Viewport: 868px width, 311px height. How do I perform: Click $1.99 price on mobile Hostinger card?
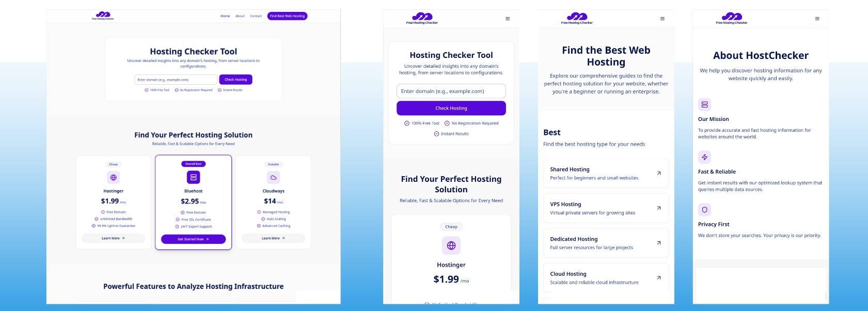[446, 279]
